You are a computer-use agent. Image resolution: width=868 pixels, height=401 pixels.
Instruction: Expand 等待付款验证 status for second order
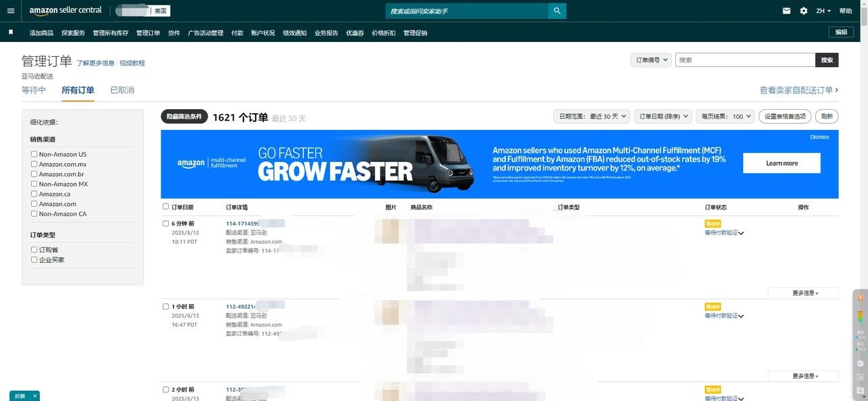tap(724, 316)
